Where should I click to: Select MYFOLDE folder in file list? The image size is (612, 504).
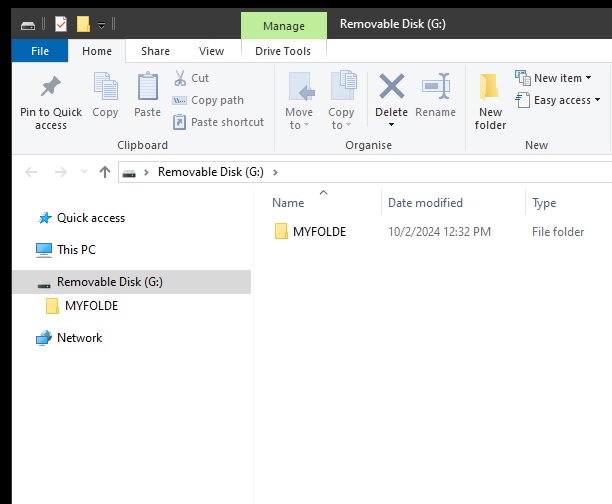tap(319, 232)
